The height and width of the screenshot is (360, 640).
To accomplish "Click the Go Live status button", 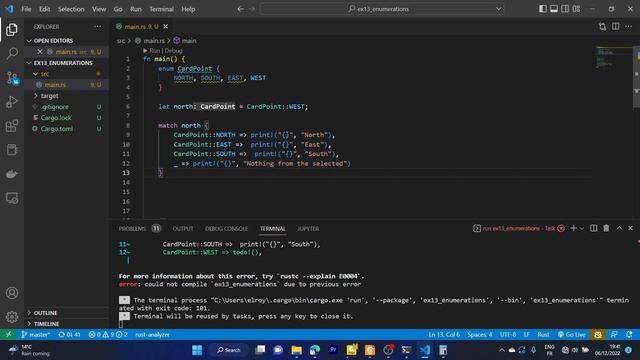I will coord(572,335).
